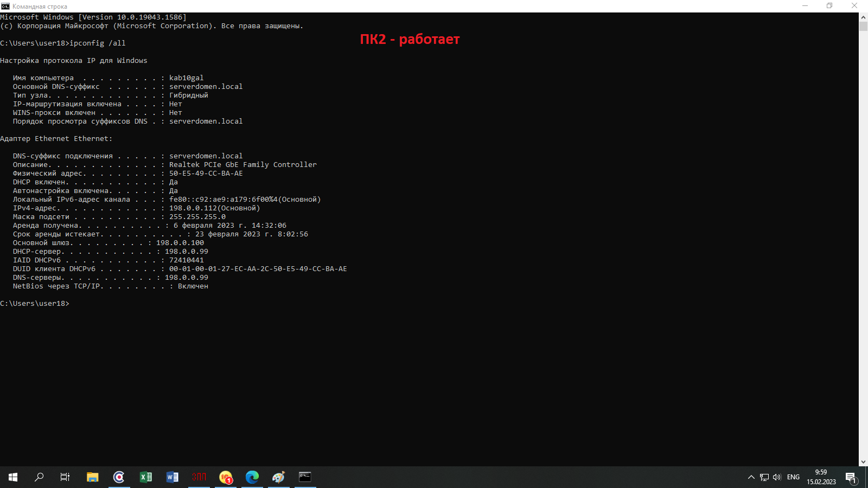Click IAID value '72410441'

187,260
